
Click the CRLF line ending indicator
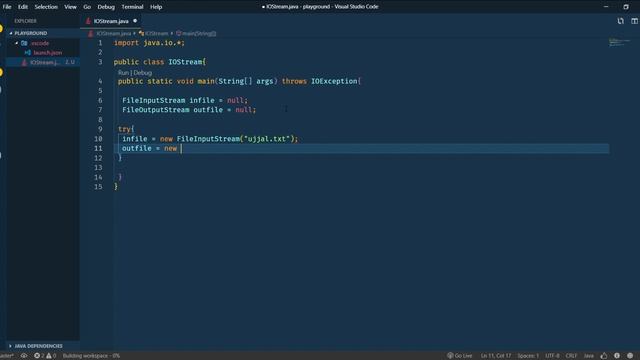(x=571, y=356)
